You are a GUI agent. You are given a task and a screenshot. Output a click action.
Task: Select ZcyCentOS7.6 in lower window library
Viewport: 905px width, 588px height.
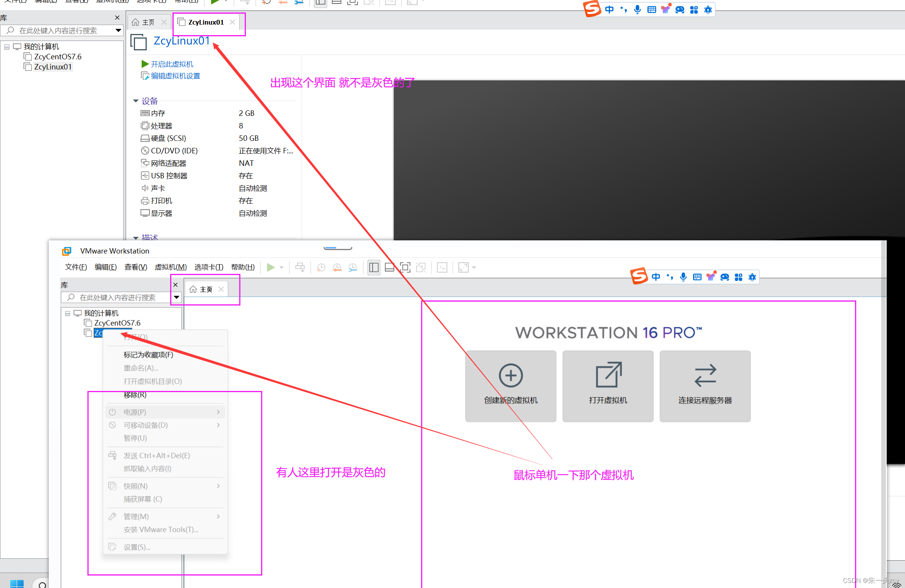pyautogui.click(x=117, y=323)
